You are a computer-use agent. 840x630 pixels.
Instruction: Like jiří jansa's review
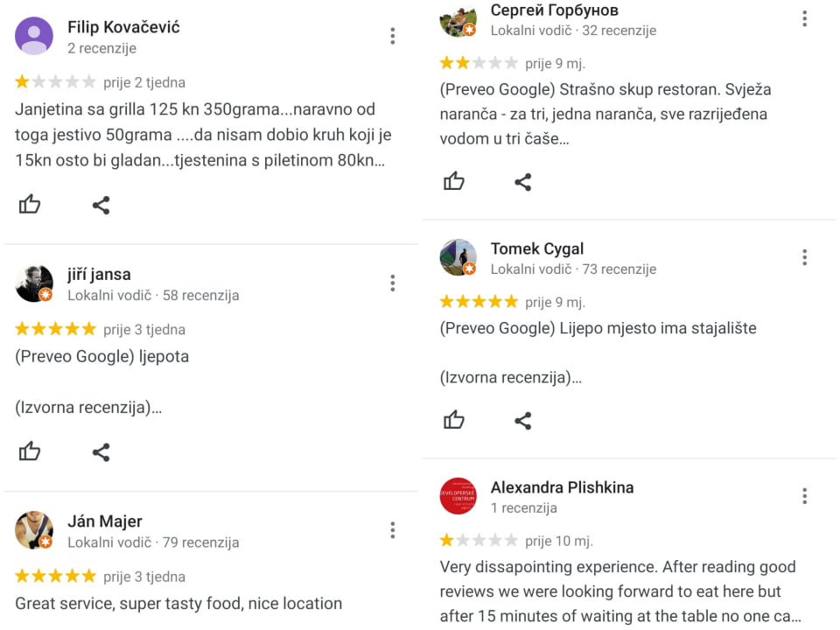tap(30, 451)
